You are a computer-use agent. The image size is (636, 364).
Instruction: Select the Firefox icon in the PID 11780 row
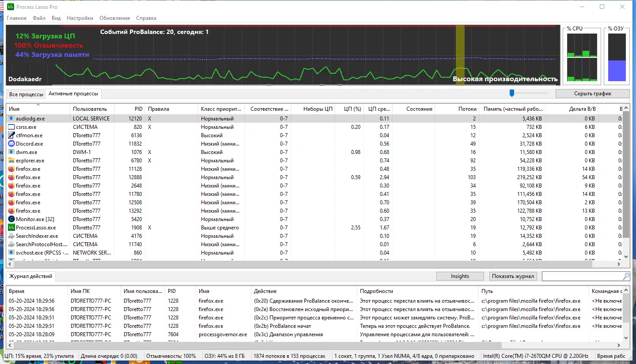point(11,194)
